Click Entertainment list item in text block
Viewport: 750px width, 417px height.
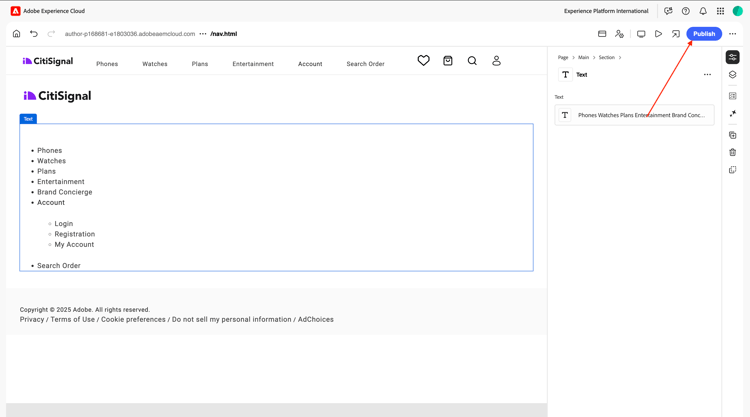tap(61, 182)
